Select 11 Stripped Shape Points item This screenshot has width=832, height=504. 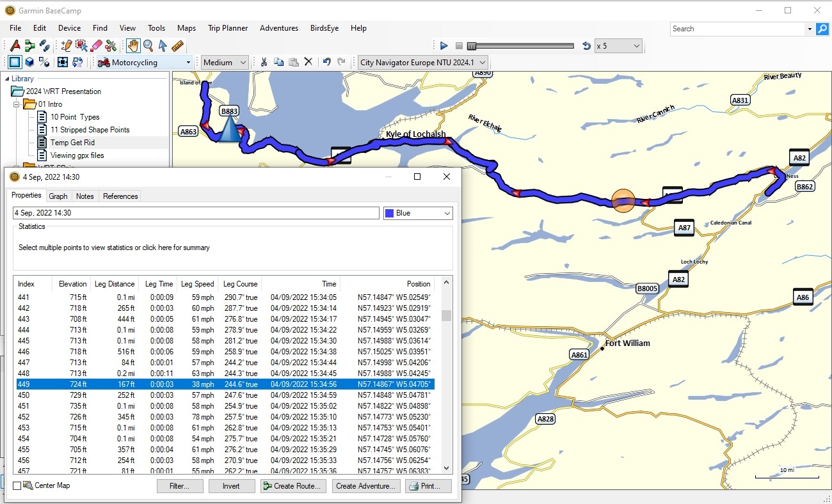click(90, 130)
